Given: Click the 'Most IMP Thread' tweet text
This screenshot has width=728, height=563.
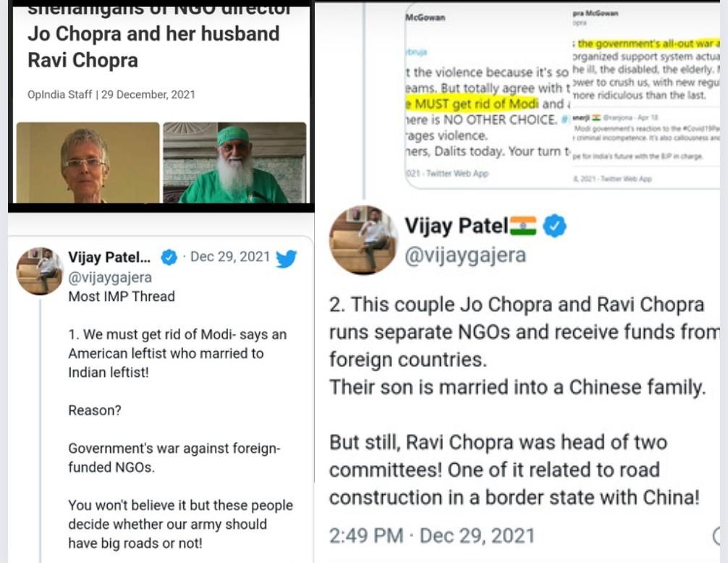Looking at the screenshot, I should click(x=122, y=296).
